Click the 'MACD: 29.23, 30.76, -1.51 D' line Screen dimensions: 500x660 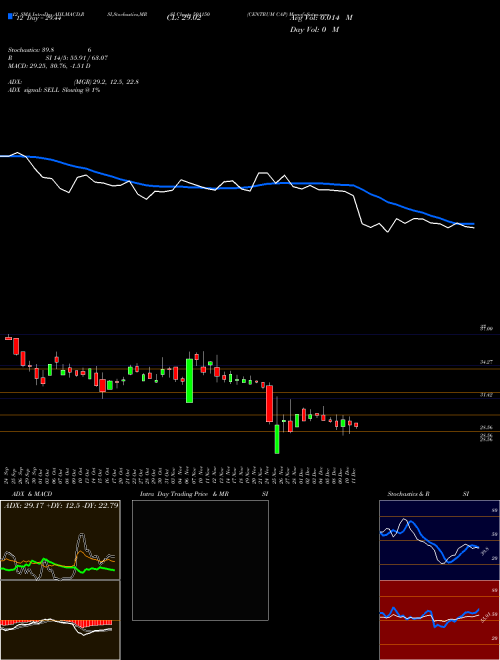click(x=49, y=66)
